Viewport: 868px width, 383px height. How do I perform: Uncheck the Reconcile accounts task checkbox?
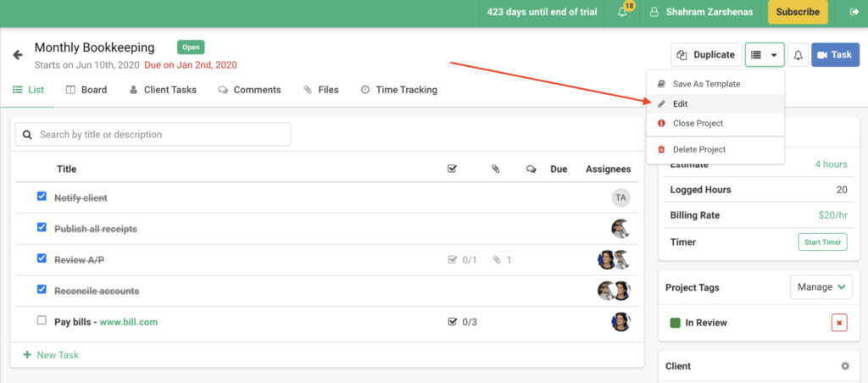pyautogui.click(x=42, y=290)
